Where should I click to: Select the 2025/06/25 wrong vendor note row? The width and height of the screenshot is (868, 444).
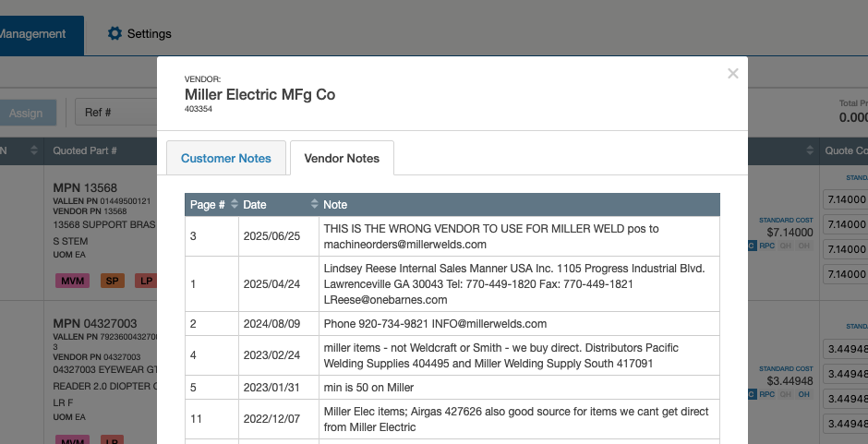pos(452,236)
